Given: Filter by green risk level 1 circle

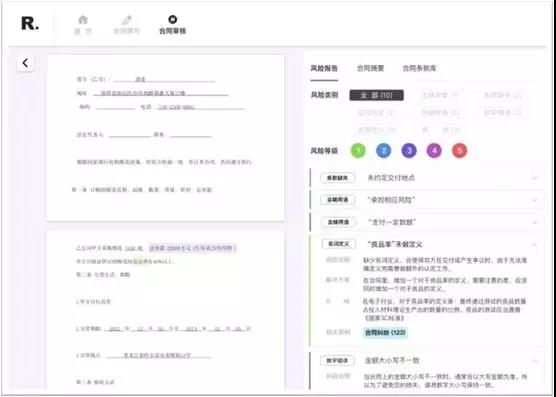Looking at the screenshot, I should (358, 151).
